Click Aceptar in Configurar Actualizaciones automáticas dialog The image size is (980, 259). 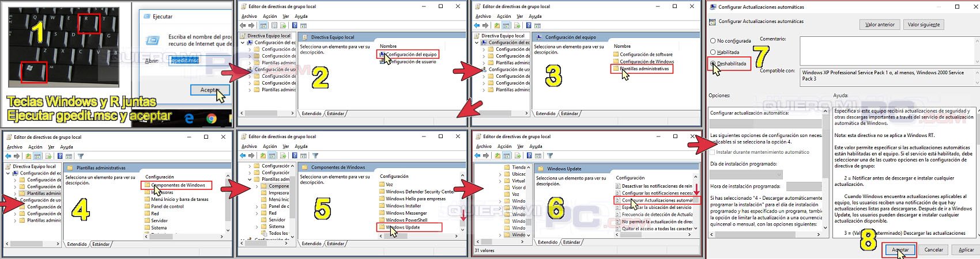click(x=900, y=250)
